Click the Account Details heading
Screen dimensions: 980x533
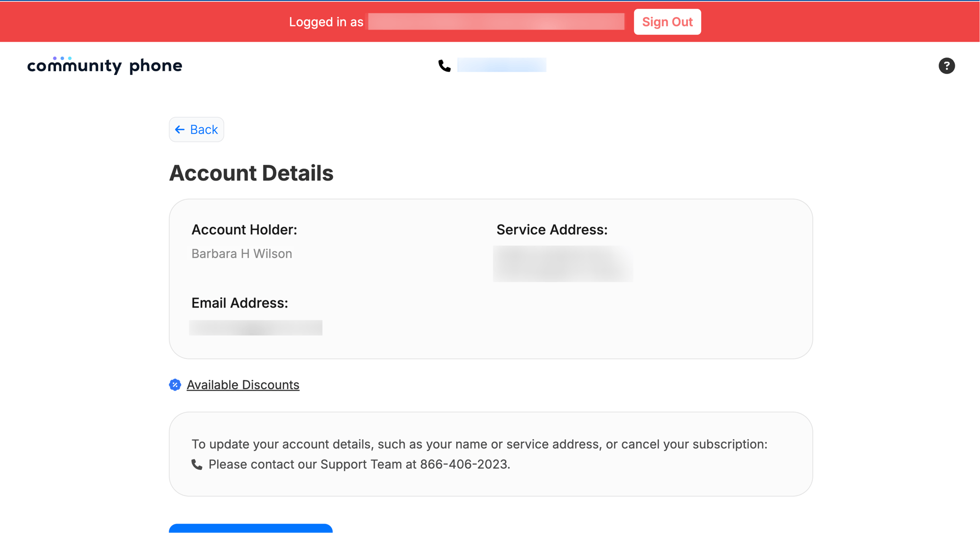pos(251,173)
